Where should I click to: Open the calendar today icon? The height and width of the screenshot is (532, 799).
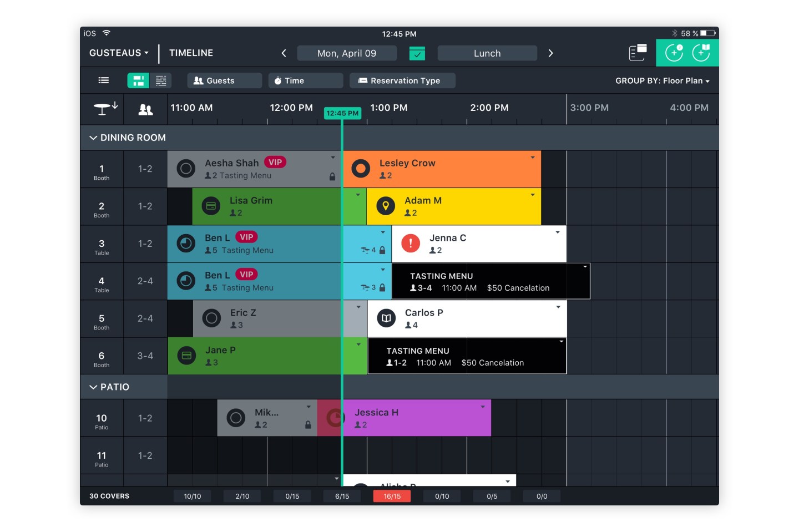pos(417,53)
